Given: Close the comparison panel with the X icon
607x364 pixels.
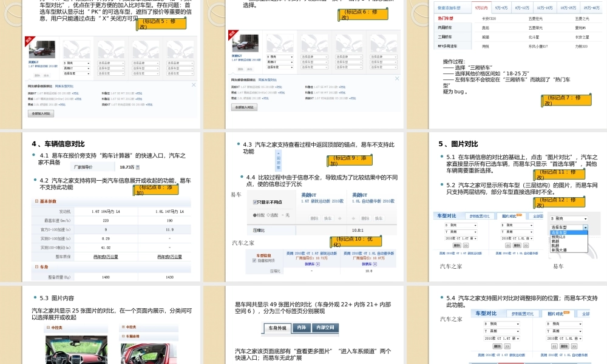Looking at the screenshot, I should 194,85.
